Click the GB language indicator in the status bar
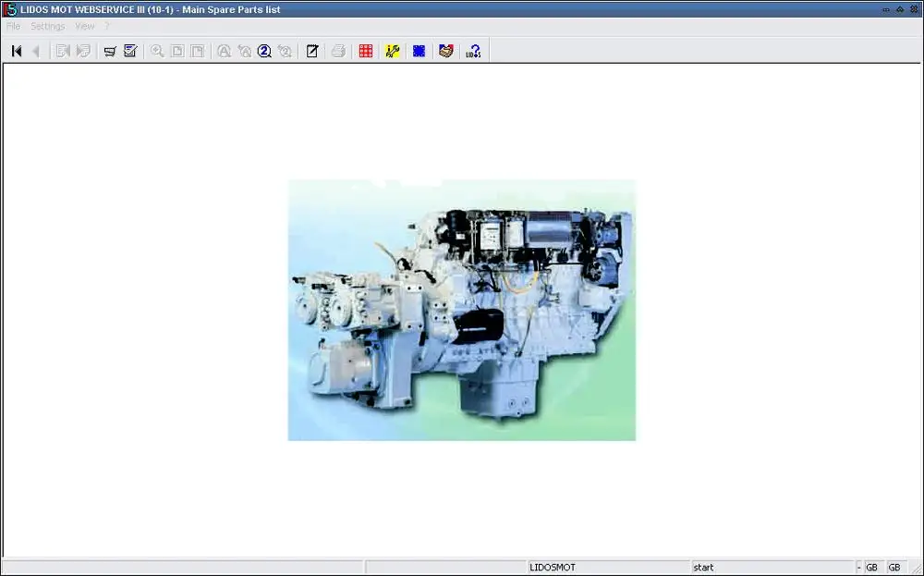 point(871,567)
